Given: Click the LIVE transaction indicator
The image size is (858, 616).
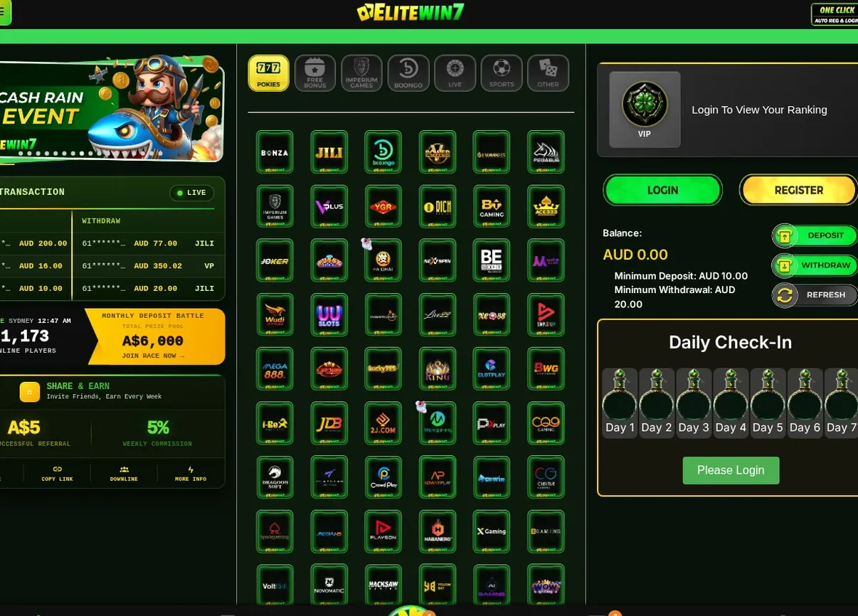Looking at the screenshot, I should (x=191, y=193).
